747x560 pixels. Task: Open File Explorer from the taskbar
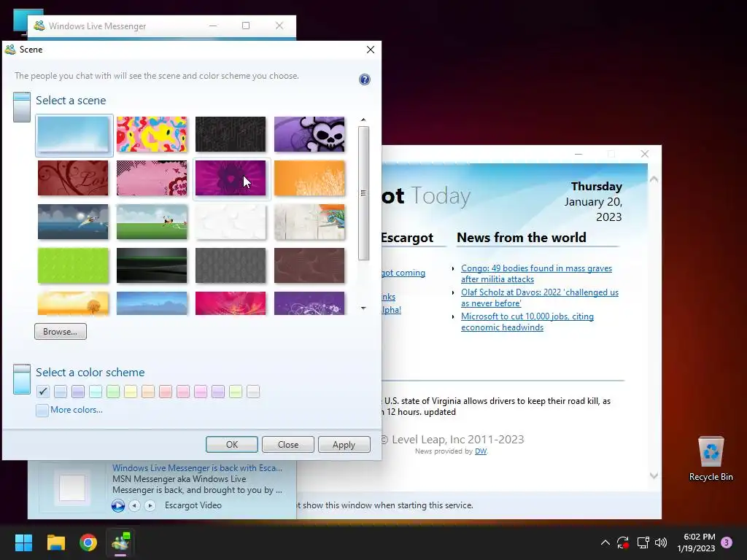coord(55,542)
